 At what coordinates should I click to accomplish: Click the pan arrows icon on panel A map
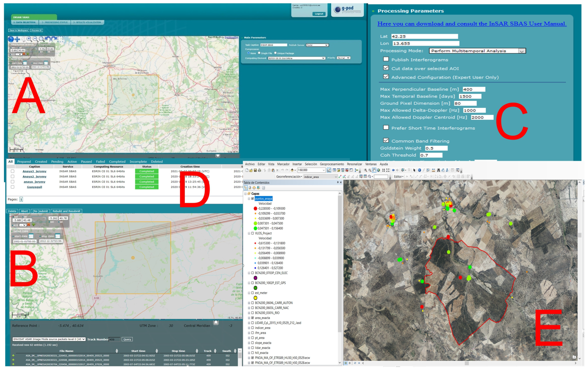(17, 39)
